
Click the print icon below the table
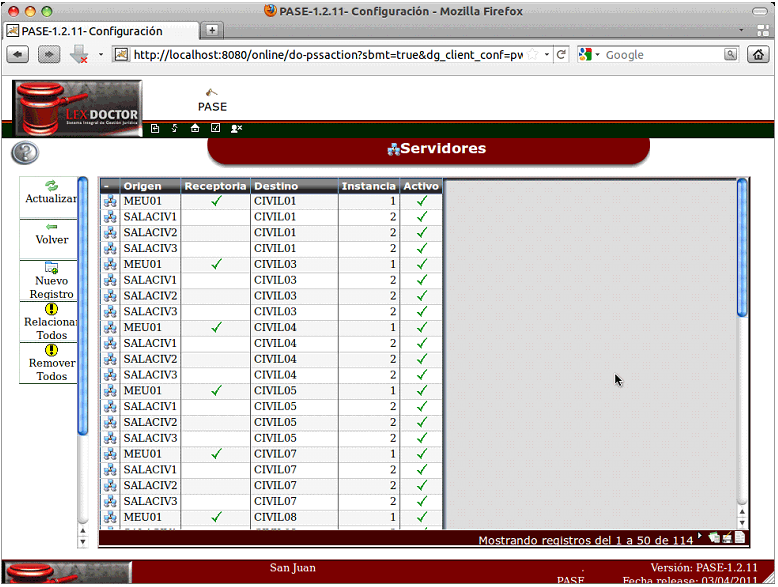(725, 538)
